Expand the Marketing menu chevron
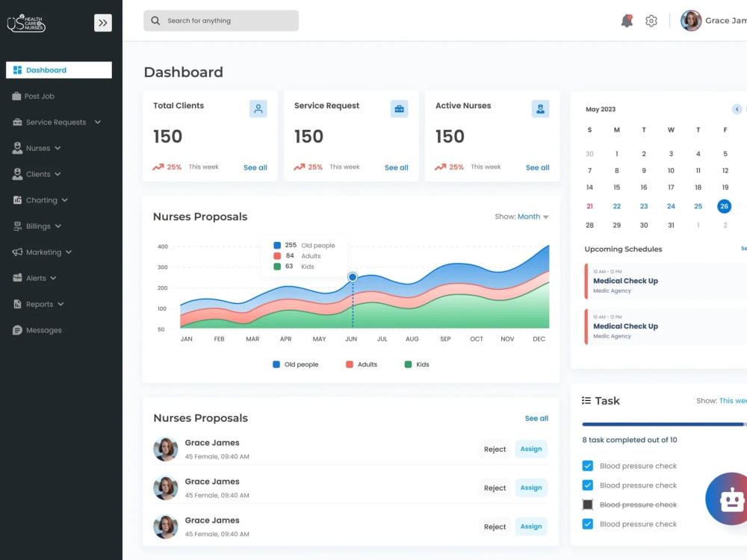The height and width of the screenshot is (560, 747). [x=69, y=252]
